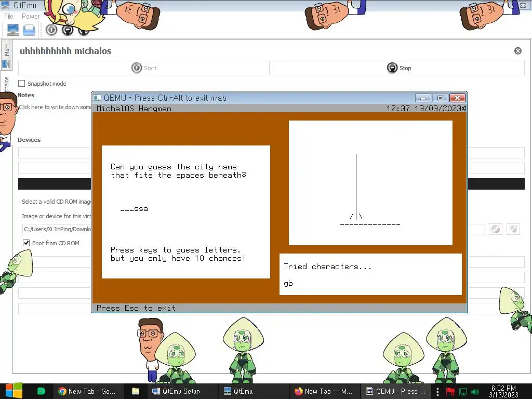Maximize the QEMU window
Viewport: 532px width, 399px height.
coord(440,98)
